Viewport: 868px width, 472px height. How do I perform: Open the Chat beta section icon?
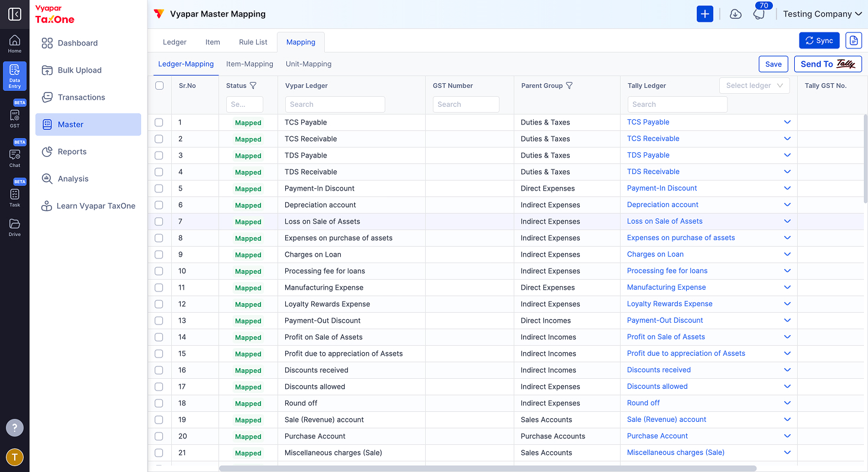pyautogui.click(x=15, y=158)
